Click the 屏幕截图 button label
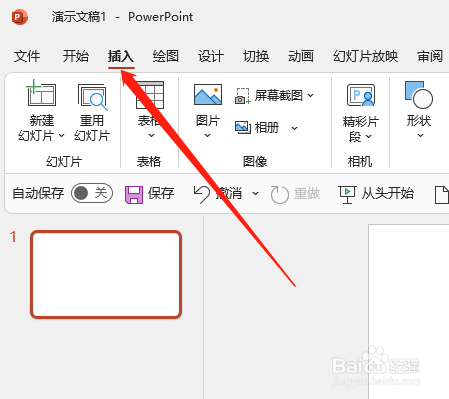Image resolution: width=449 pixels, height=399 pixels. pyautogui.click(x=278, y=96)
